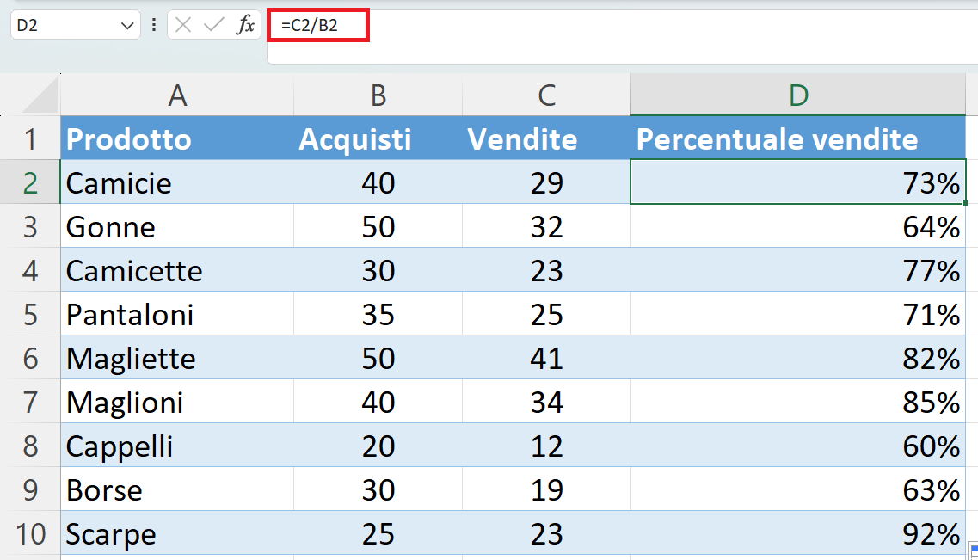This screenshot has width=978, height=560.
Task: Click the Acquisti header cell
Action: (x=378, y=138)
